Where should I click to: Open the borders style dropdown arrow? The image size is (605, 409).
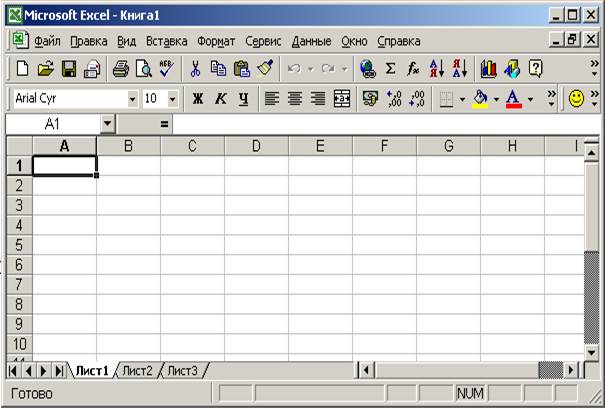coord(462,100)
